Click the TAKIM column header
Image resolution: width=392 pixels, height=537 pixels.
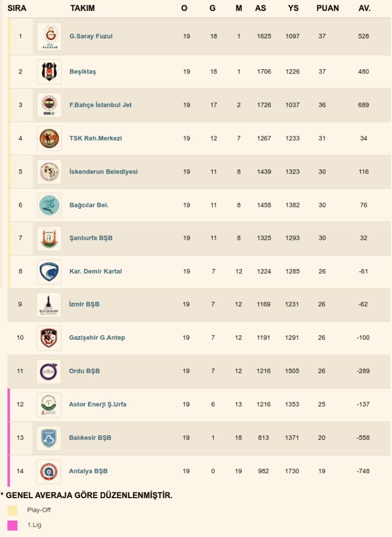pos(82,8)
